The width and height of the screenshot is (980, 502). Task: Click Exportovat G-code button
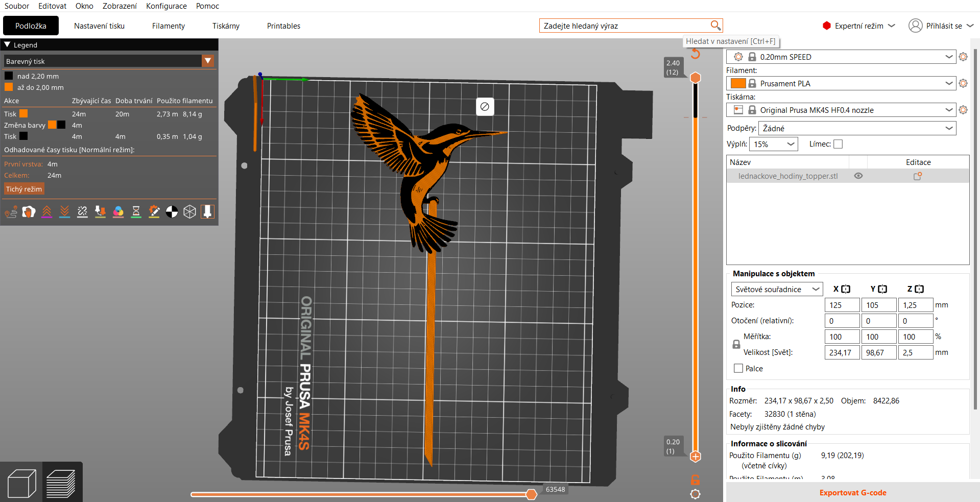tap(852, 493)
